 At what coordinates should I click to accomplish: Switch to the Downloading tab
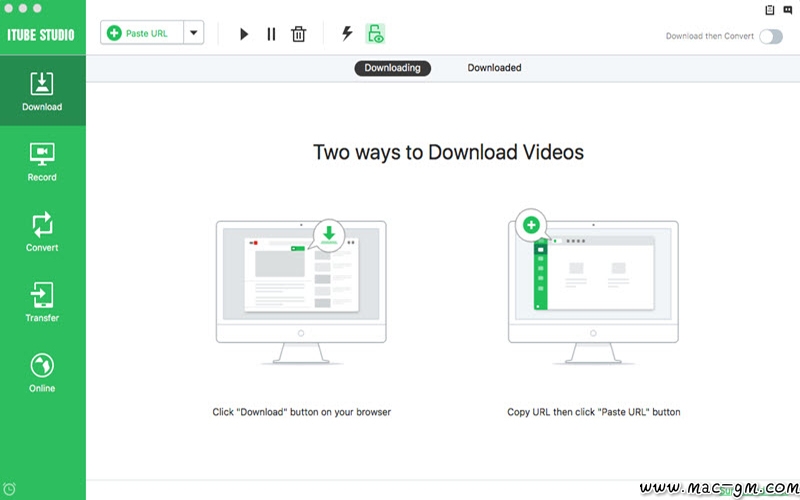click(392, 68)
